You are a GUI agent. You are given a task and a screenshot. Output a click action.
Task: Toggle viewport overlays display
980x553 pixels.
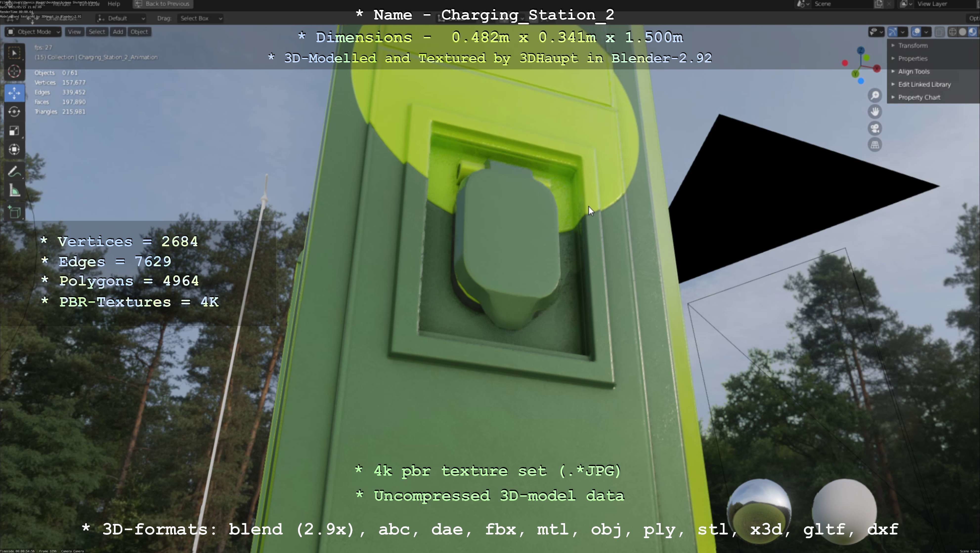click(x=916, y=32)
